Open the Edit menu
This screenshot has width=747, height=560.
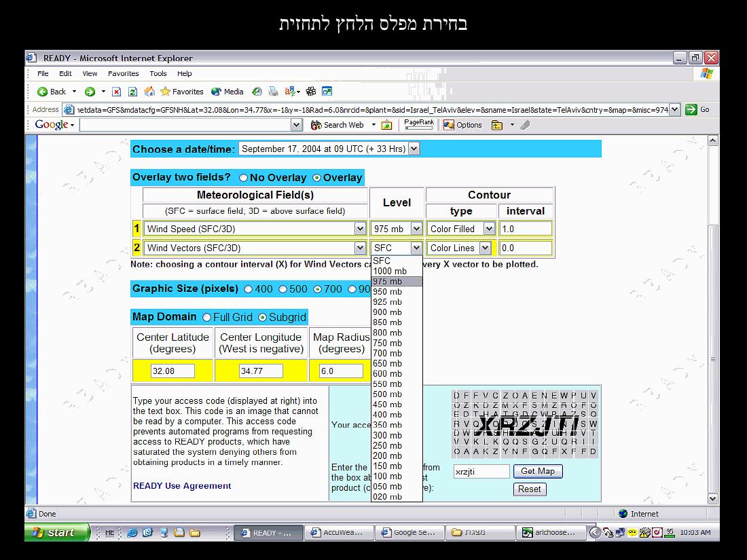[65, 73]
